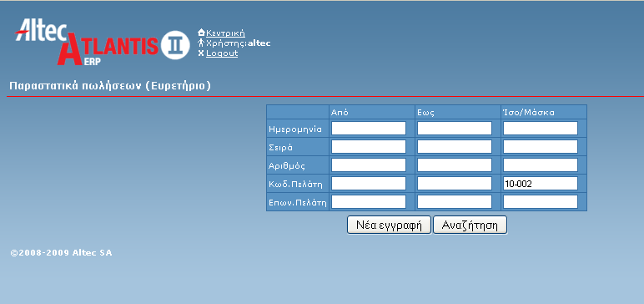The image size is (644, 304).
Task: Focus the Αριθμός Εως field
Action: (455, 165)
